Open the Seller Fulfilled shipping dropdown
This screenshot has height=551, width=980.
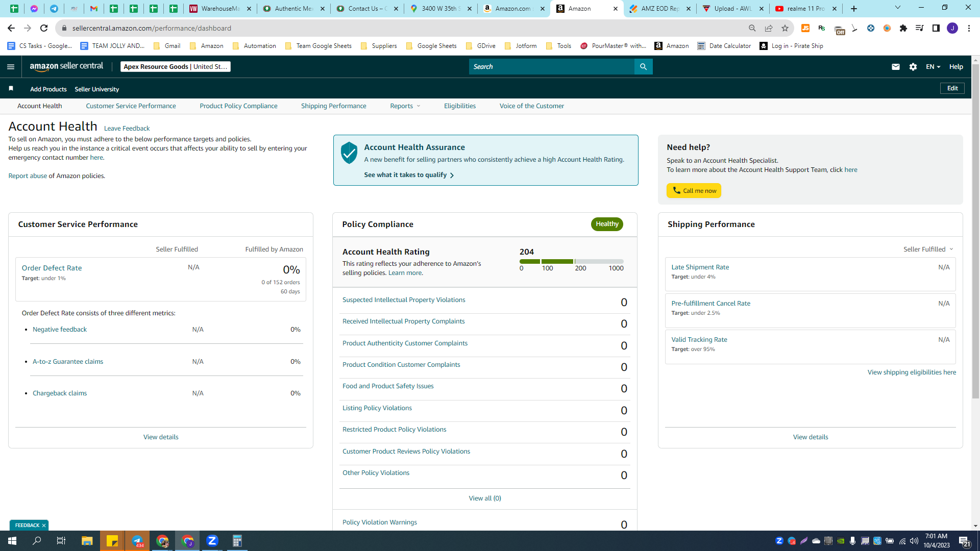(928, 249)
